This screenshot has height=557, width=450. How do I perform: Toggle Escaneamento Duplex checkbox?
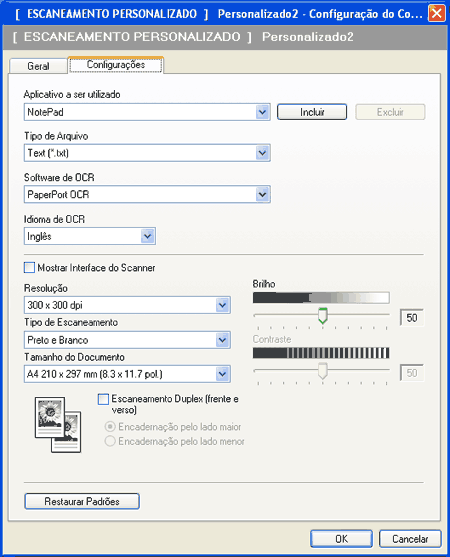click(103, 399)
